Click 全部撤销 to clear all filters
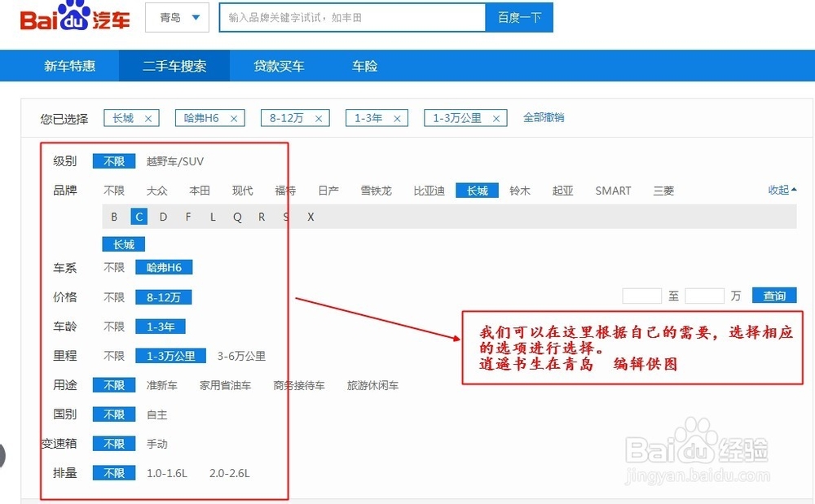 point(543,118)
